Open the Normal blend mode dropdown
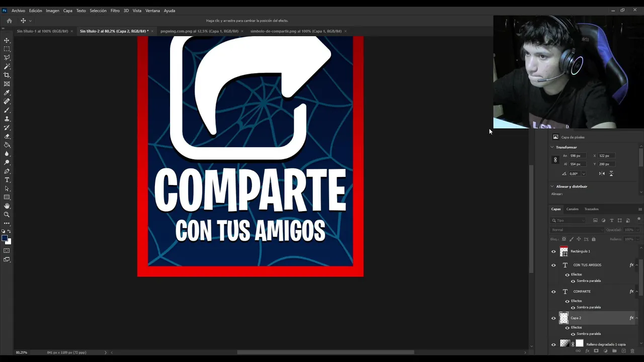Image resolution: width=644 pixels, height=362 pixels. [x=577, y=230]
